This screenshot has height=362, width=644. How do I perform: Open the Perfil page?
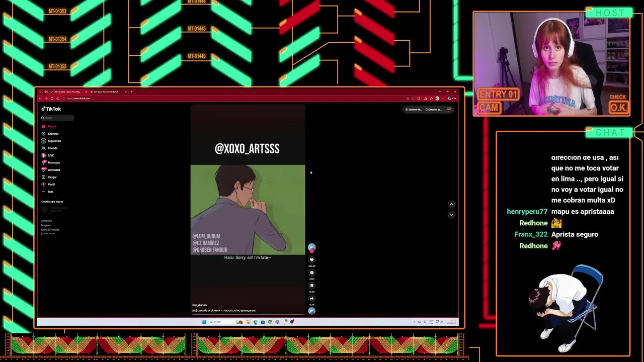49,185
